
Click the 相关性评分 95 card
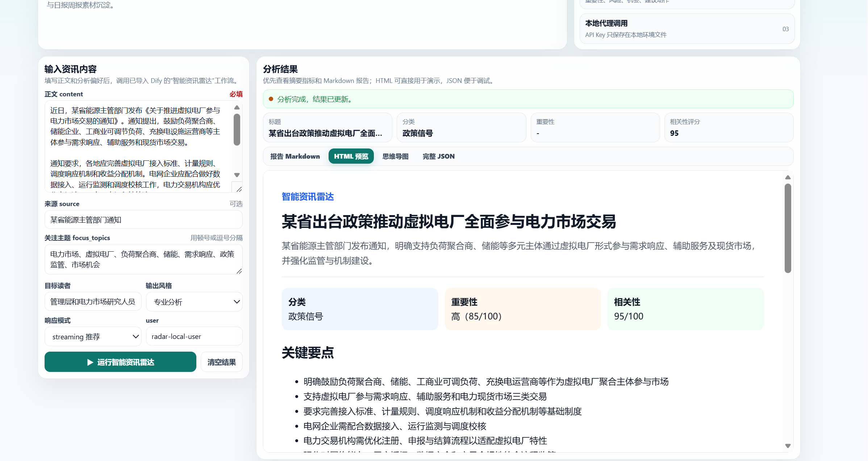point(729,127)
